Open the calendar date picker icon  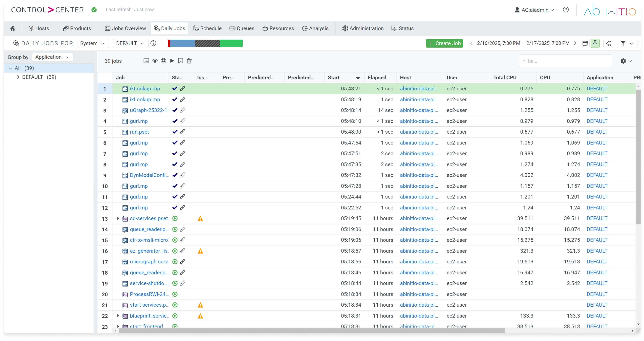pos(585,43)
